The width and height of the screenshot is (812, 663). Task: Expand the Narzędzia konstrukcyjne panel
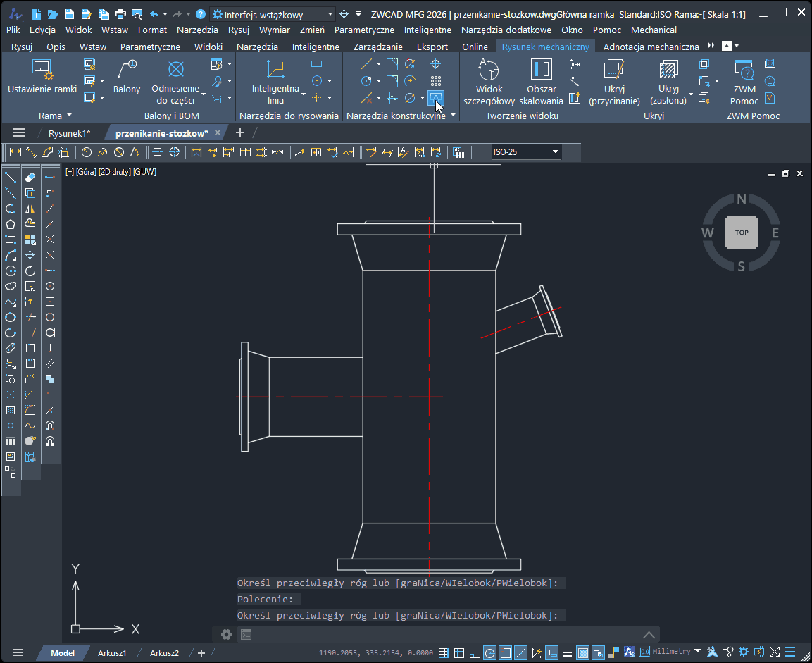[x=453, y=116]
